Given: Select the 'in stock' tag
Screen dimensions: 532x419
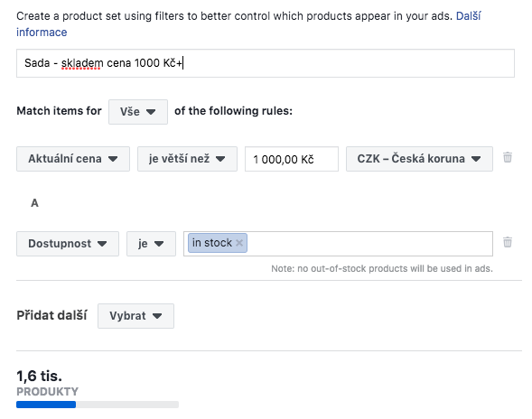Looking at the screenshot, I should (x=211, y=243).
